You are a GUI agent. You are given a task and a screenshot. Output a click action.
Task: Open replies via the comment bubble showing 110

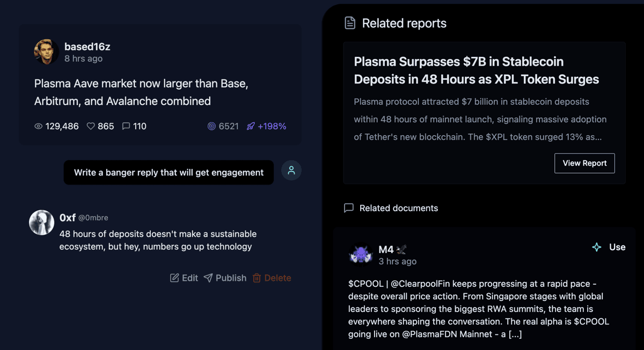126,126
